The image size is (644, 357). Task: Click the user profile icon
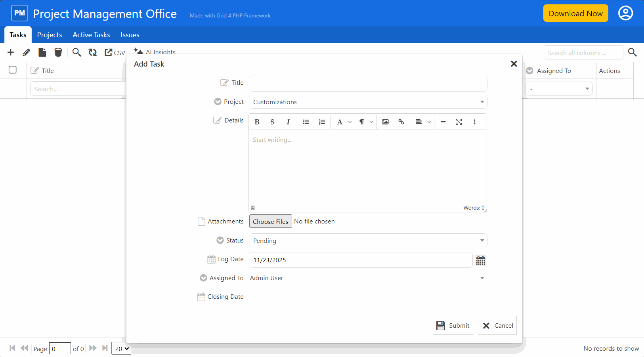(x=625, y=13)
